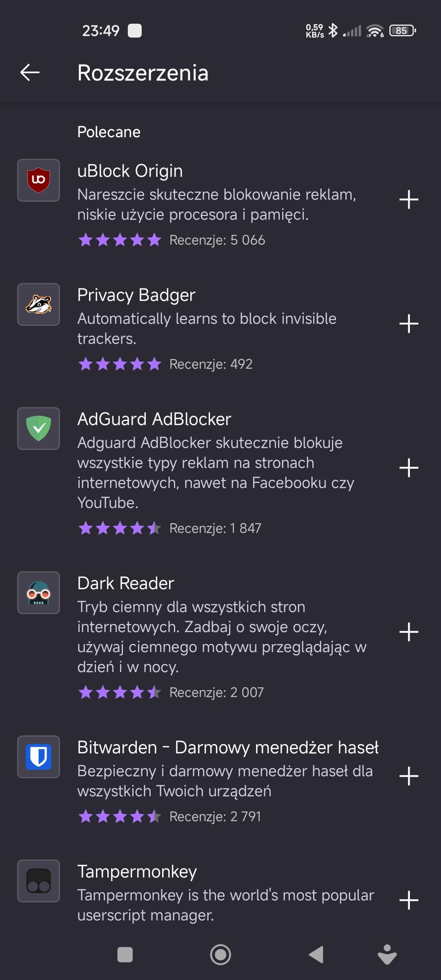The width and height of the screenshot is (441, 980).
Task: Tap the Bitwarden blue shield icon
Action: pyautogui.click(x=38, y=757)
